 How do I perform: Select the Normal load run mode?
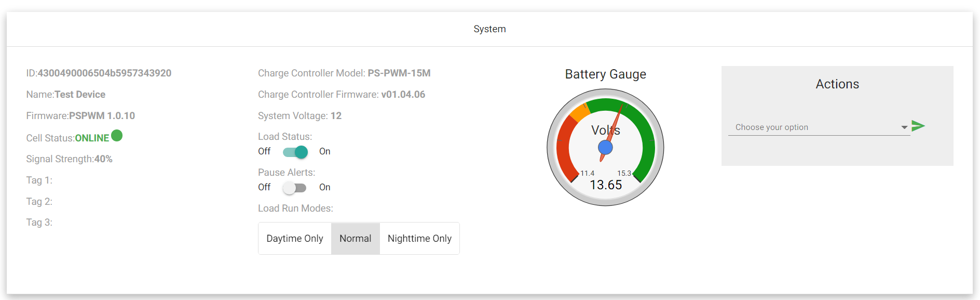point(356,239)
